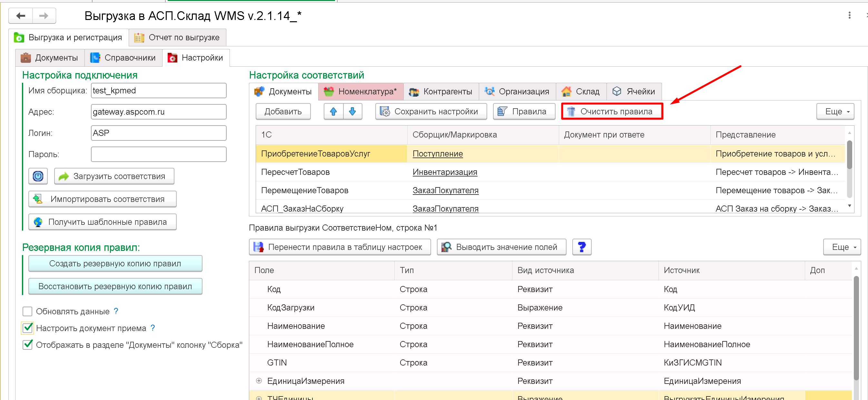Screen dimensions: 868x400
Task: Click the Добавить button
Action: click(283, 111)
